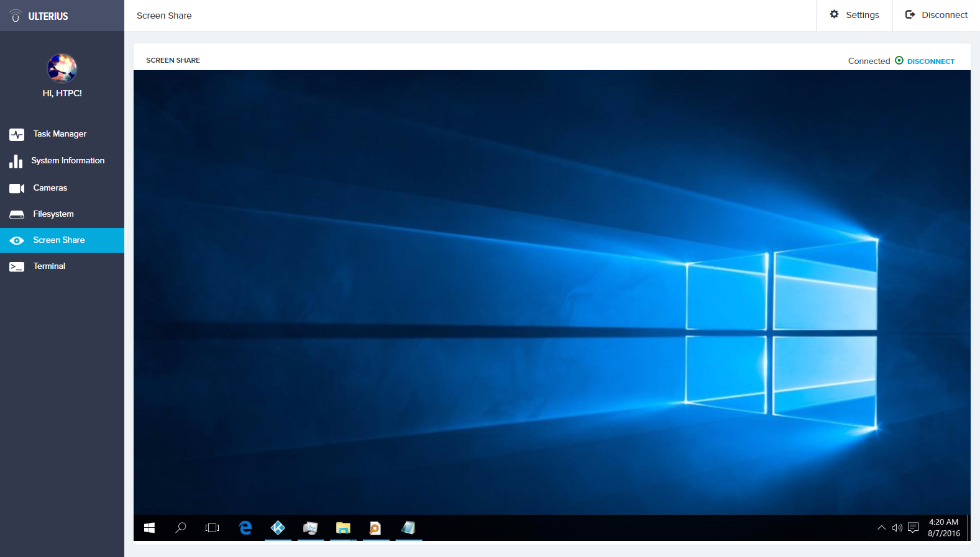Click the Settings gear icon

(x=835, y=14)
